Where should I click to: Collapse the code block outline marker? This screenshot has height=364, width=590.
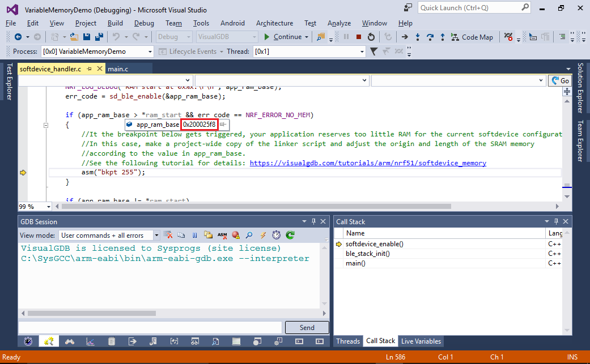click(46, 126)
